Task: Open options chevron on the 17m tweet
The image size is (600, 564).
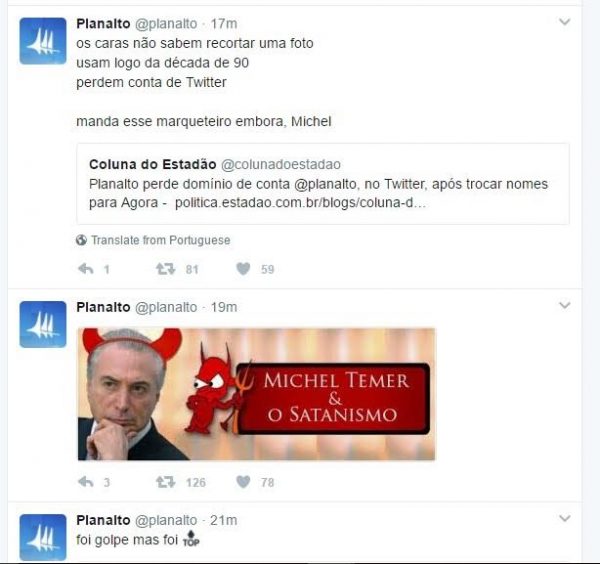Action: [565, 22]
